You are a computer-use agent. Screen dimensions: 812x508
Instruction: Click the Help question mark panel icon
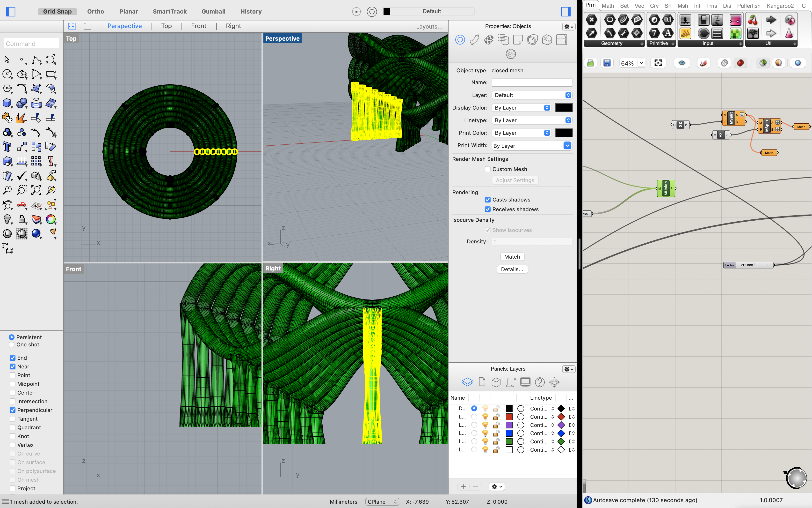pos(540,382)
